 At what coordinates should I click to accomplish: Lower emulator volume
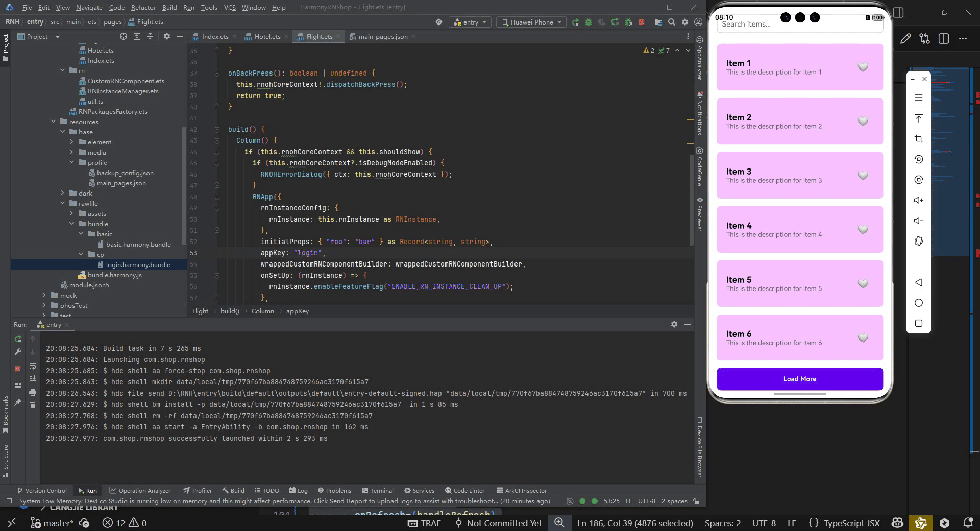919,221
